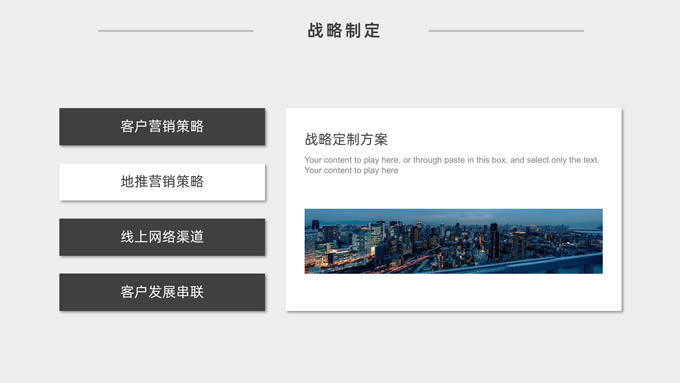Click the tall dark skyscraper in the photo
Image resolution: width=680 pixels, height=383 pixels.
point(494,241)
